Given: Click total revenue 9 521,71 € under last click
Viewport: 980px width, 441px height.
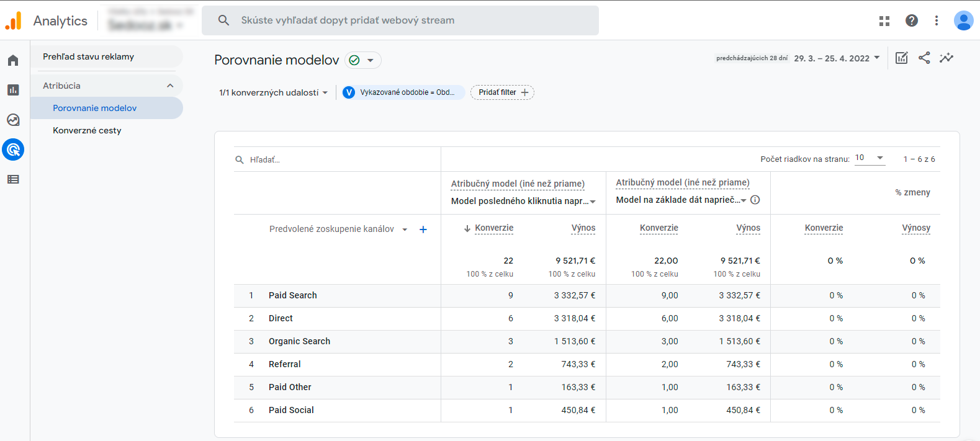Looking at the screenshot, I should coord(575,261).
